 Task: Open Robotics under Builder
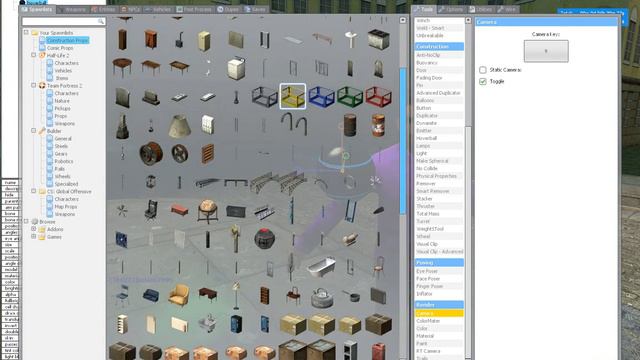[x=64, y=161]
